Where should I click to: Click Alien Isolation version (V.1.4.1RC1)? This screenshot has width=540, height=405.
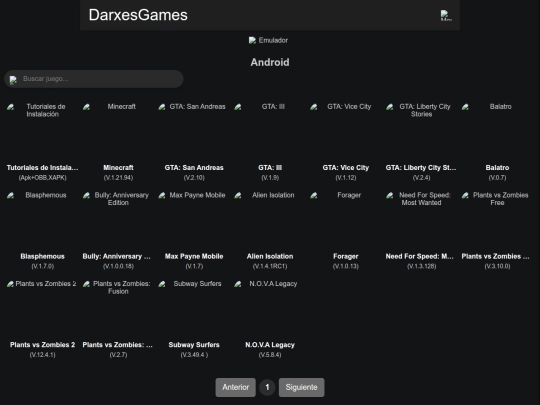270,266
